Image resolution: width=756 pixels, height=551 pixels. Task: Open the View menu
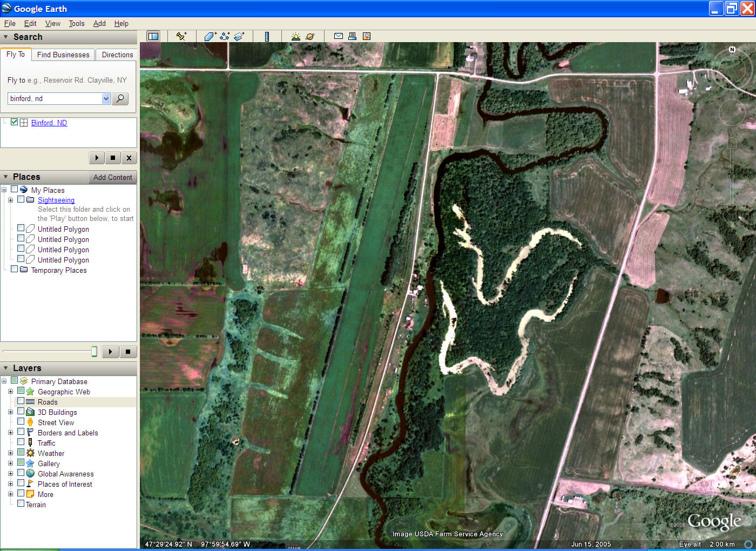53,23
